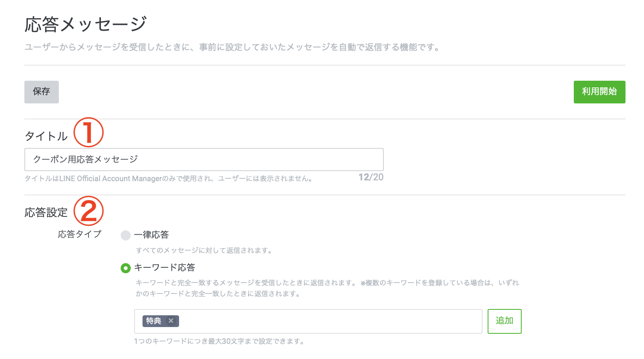This screenshot has width=644, height=359.
Task: Click the red circled number 1 marker
Action: point(88,132)
